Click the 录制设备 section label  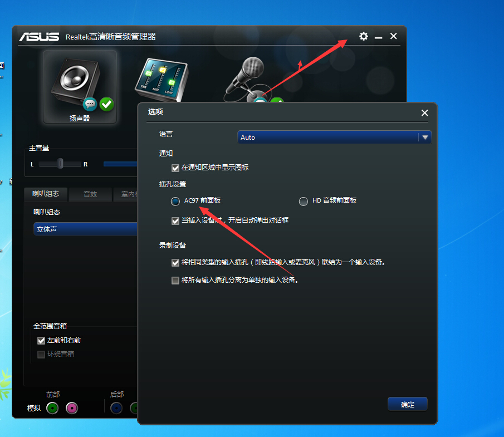[173, 245]
